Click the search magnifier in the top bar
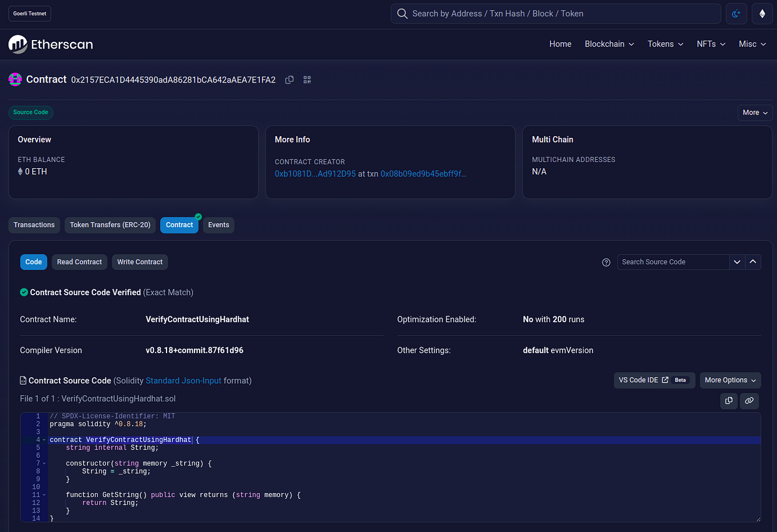Image resolution: width=777 pixels, height=532 pixels. pos(402,13)
